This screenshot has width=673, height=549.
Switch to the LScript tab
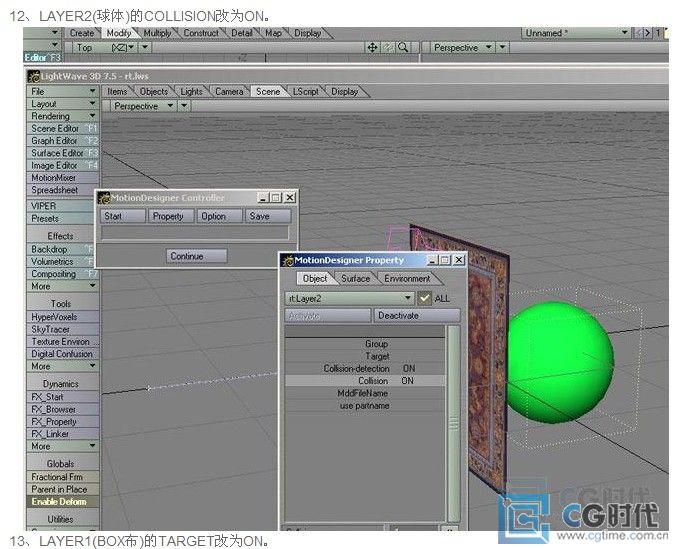[306, 91]
